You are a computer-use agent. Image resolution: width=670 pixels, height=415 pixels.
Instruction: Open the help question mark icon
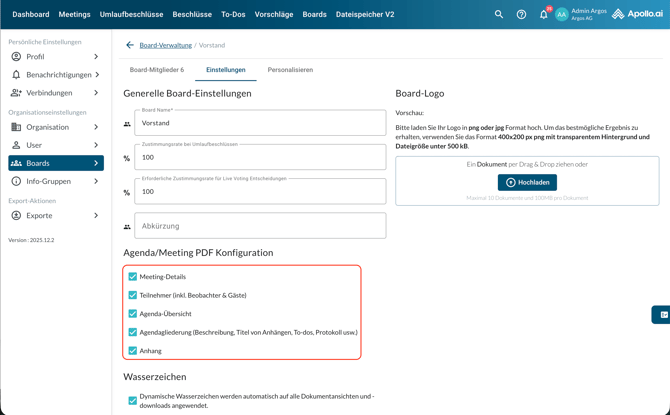click(521, 15)
